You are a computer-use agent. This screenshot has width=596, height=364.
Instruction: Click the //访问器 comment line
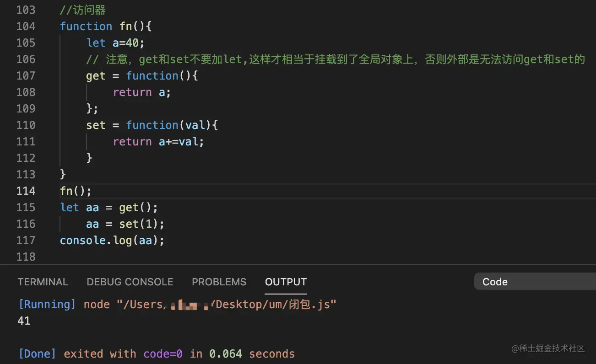pos(83,10)
